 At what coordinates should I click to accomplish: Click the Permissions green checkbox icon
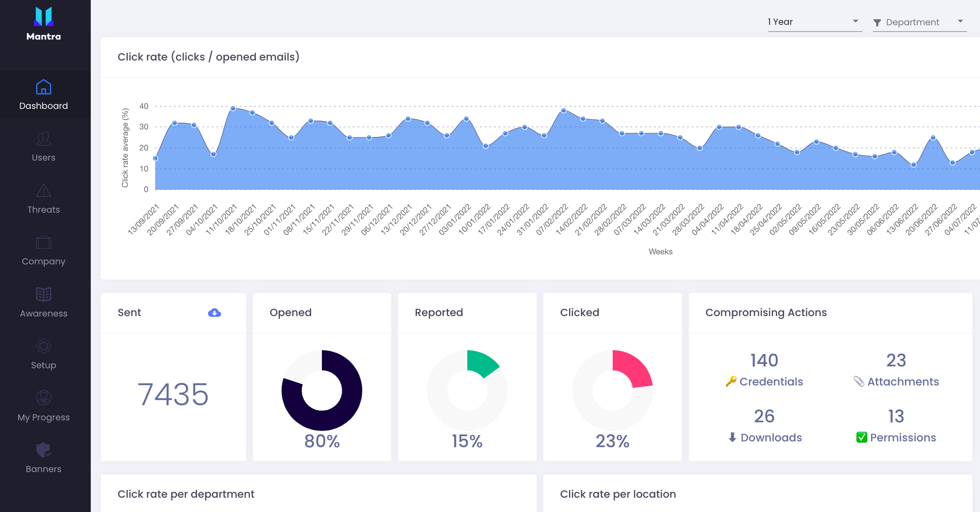pos(861,437)
